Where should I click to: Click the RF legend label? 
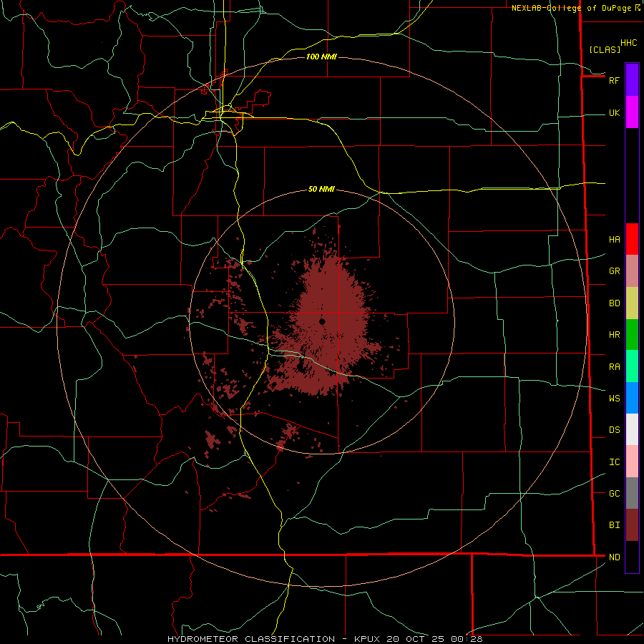click(614, 80)
